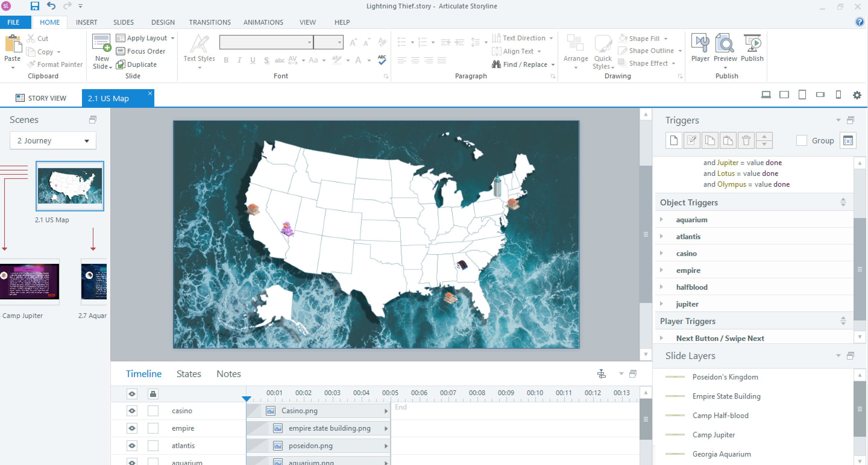Open Shape Fill color options
868x465 pixels.
pos(643,38)
